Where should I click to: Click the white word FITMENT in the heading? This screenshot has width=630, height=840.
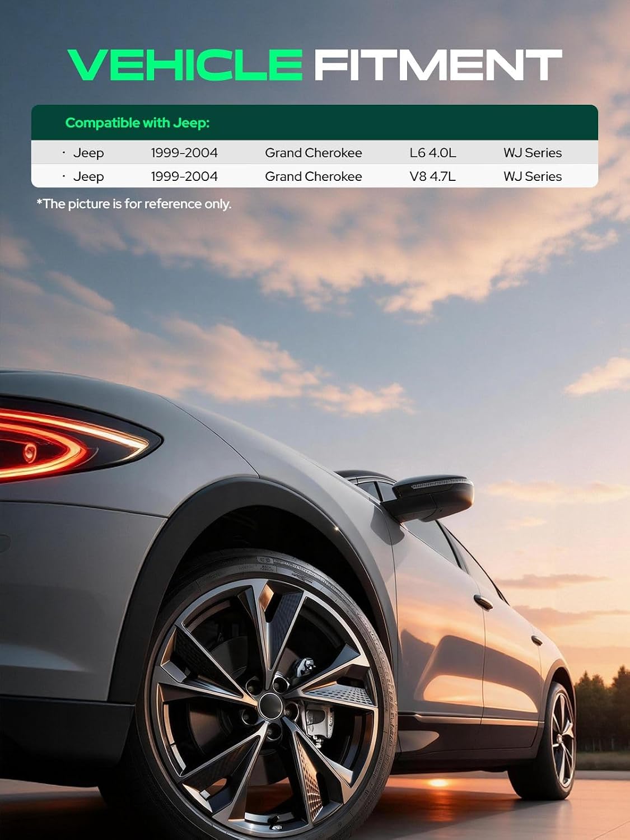438,65
